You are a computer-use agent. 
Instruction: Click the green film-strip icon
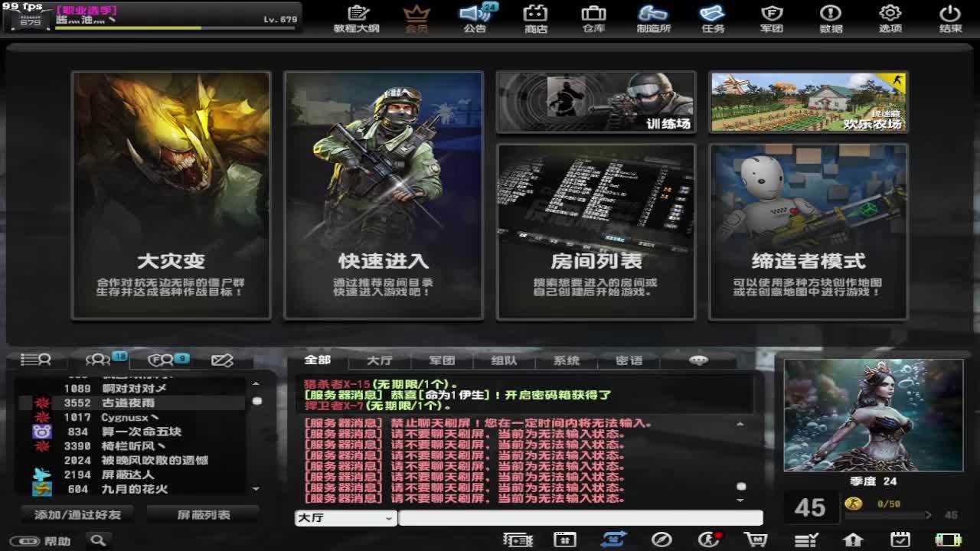pyautogui.click(x=948, y=540)
